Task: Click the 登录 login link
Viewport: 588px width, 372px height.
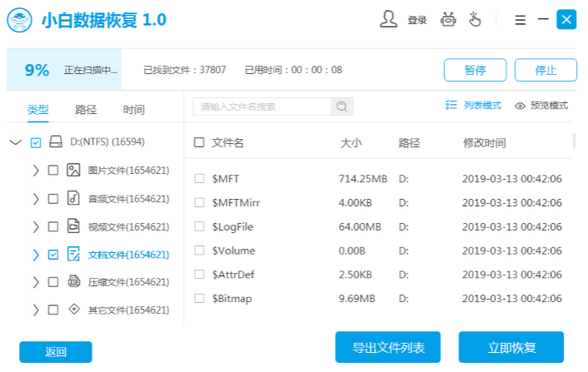Action: (x=417, y=20)
